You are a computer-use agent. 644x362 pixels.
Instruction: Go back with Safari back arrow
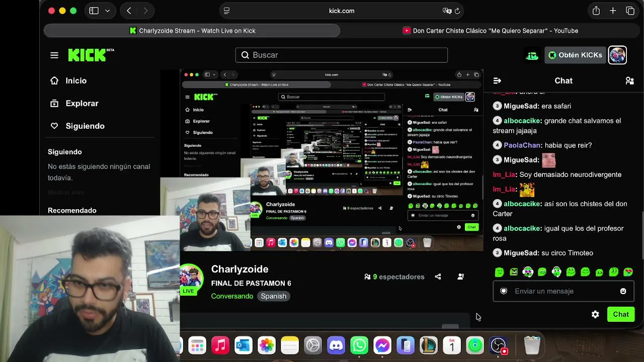[x=129, y=11]
